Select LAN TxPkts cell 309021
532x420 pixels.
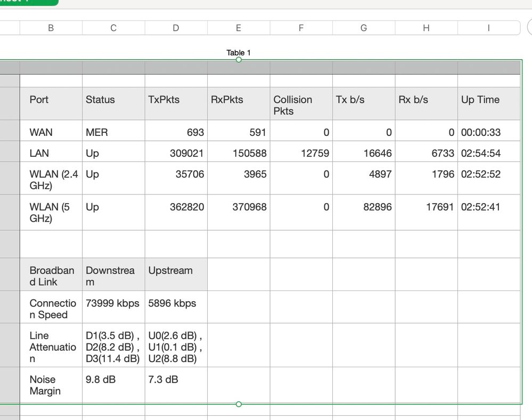(176, 154)
